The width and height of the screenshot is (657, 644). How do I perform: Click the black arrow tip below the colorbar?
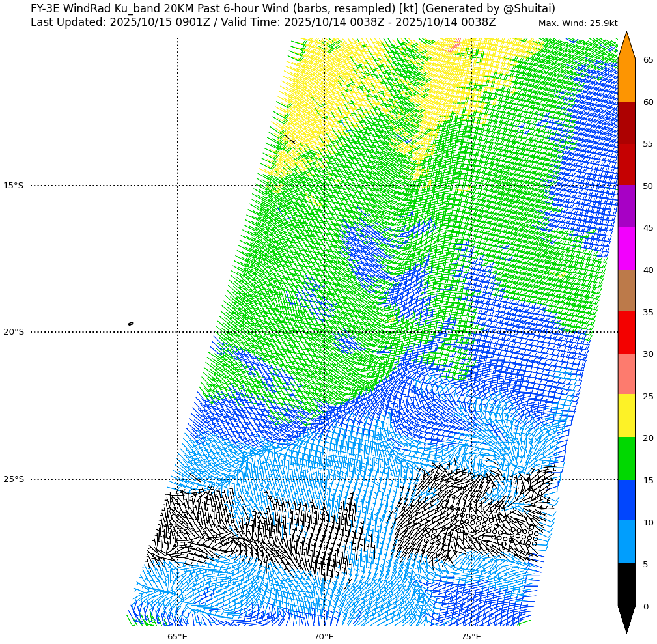[626, 621]
